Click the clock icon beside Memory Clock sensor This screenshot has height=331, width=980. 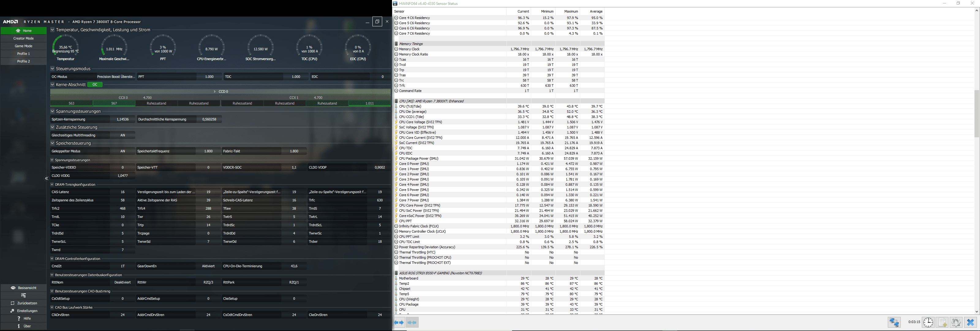pos(396,49)
